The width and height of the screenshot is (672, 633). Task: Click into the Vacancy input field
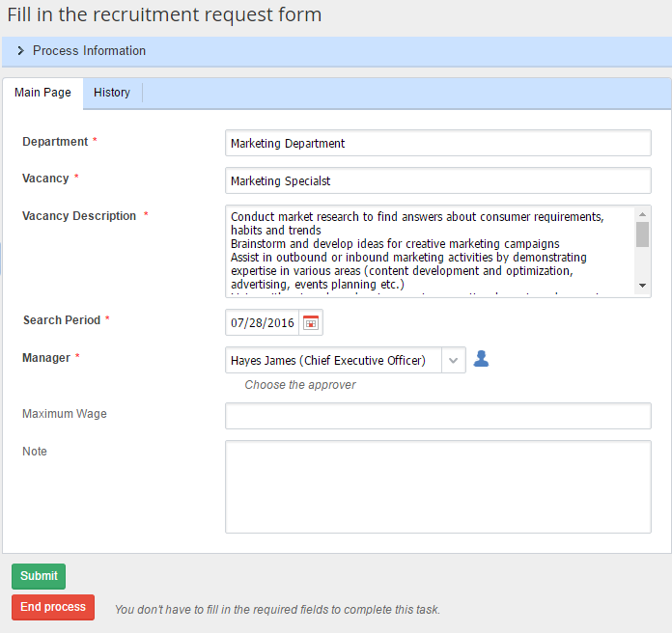[x=438, y=180]
